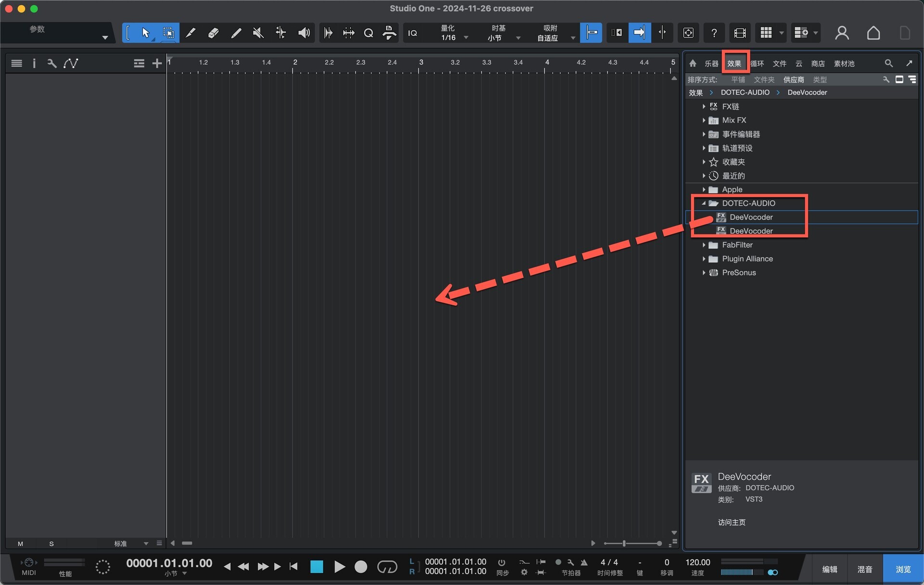This screenshot has width=924, height=585.
Task: Expand the FabFilter vendor folder
Action: tap(704, 245)
